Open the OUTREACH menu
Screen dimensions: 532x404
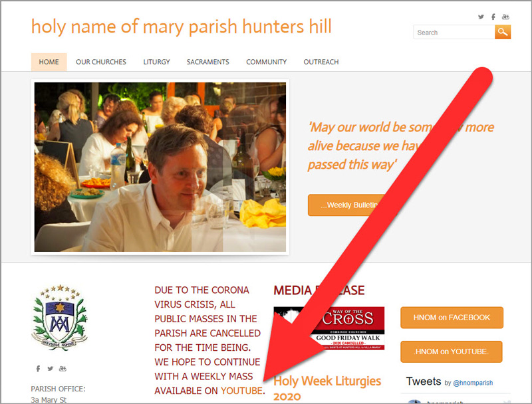tap(321, 62)
